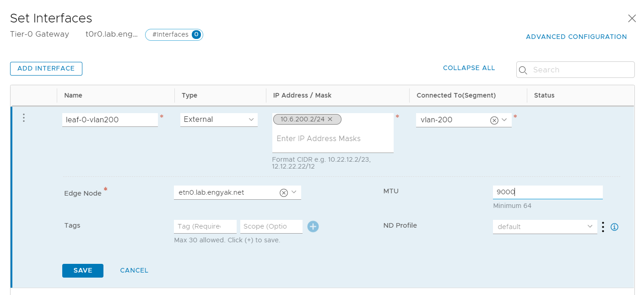Screen dimensions: 644x295
Task: Open the interface row actions menu
Action: (x=24, y=118)
